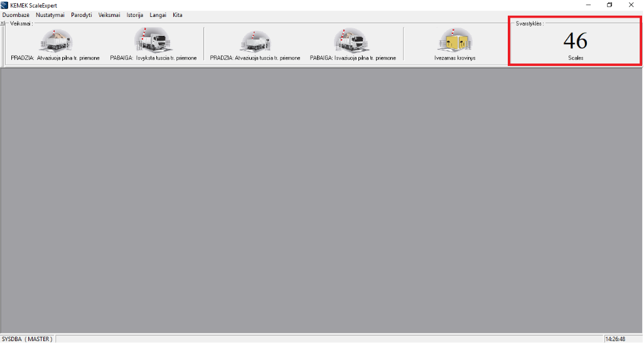Screen dimensions: 644x343
Task: Open the Duombazė menu
Action: point(16,15)
